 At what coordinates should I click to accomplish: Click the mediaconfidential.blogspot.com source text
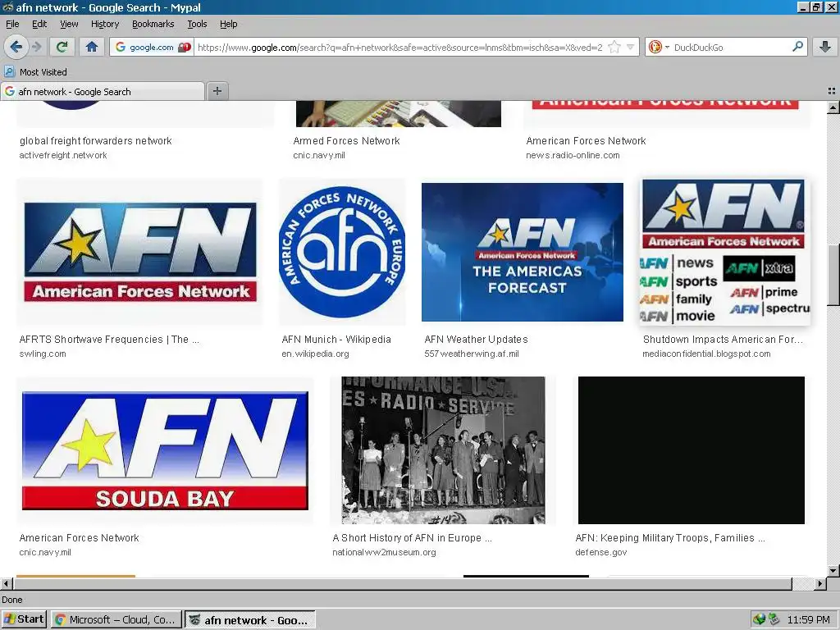coord(706,354)
